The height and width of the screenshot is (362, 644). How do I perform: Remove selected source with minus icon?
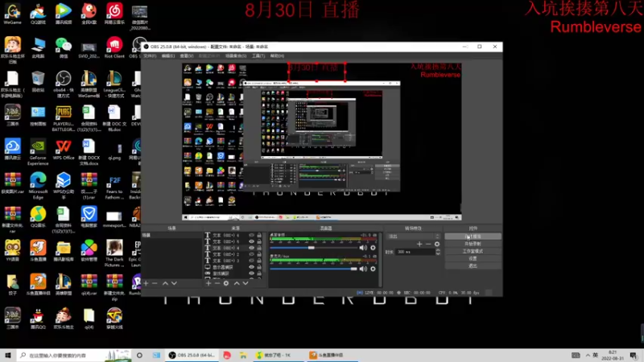(217, 283)
